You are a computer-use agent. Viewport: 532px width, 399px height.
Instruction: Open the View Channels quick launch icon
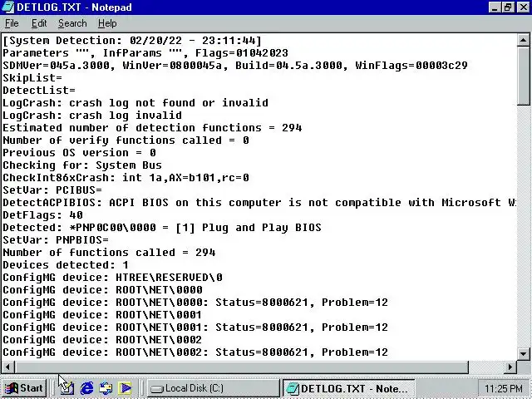pyautogui.click(x=125, y=388)
